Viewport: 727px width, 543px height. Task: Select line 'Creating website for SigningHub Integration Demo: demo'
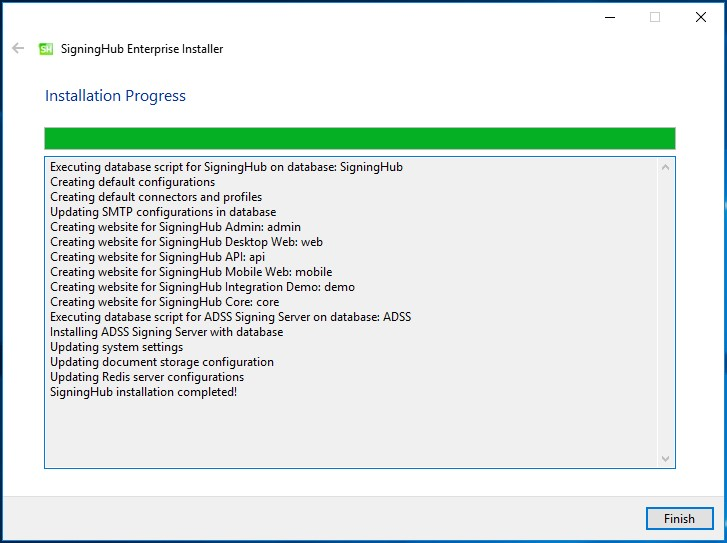(x=202, y=287)
